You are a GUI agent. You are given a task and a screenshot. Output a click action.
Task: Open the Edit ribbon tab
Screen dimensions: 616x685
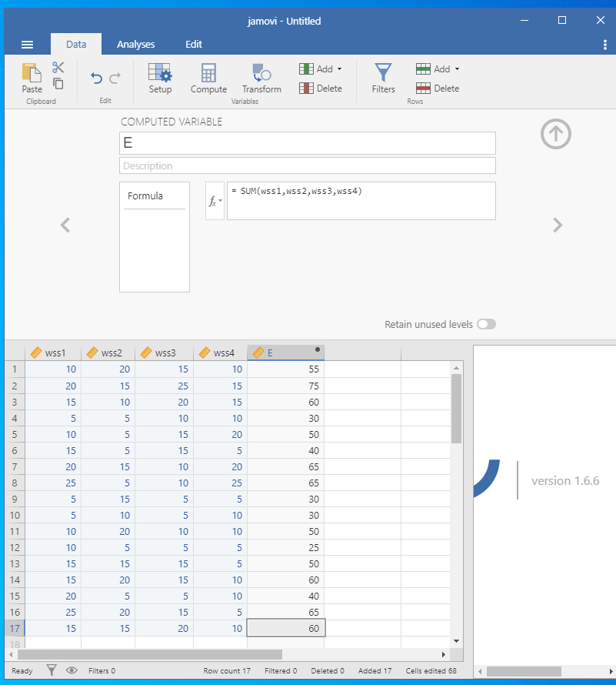[194, 45]
